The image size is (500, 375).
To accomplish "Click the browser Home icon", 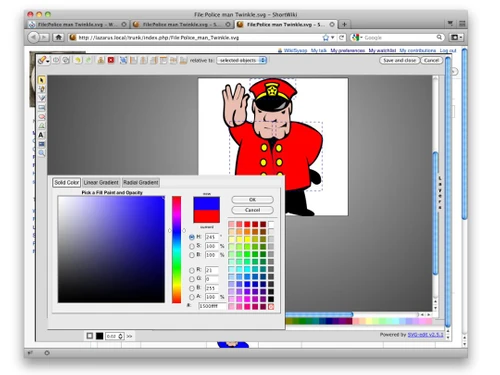I will (59, 37).
